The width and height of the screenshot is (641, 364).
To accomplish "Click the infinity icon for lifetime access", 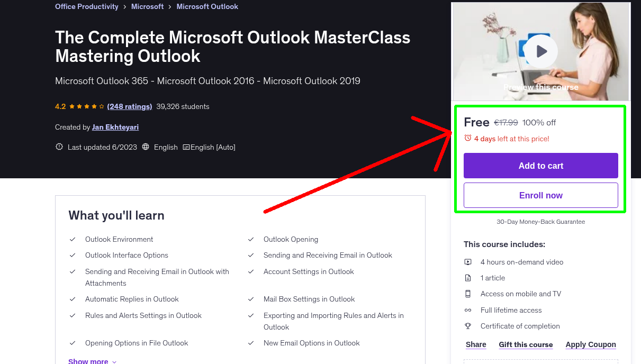I will [468, 310].
